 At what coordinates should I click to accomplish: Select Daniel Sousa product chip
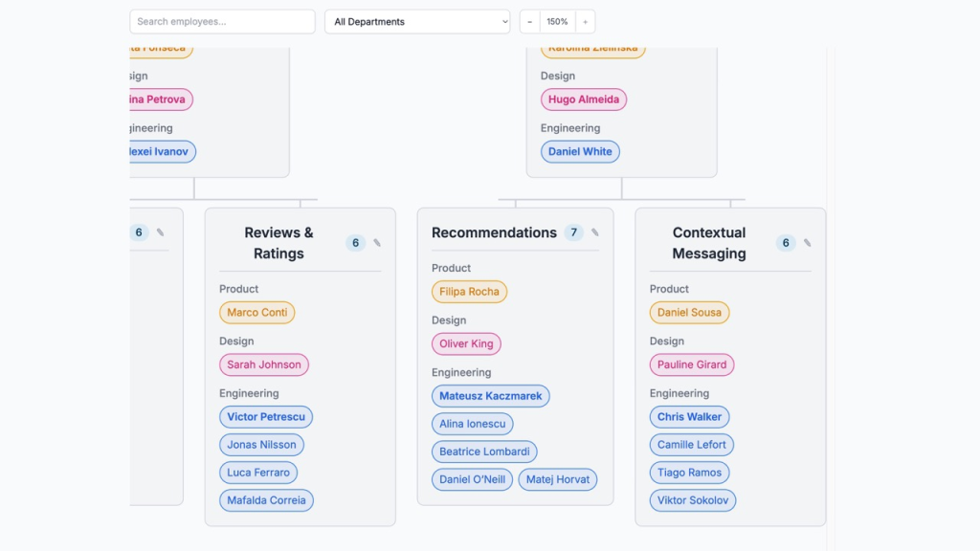tap(689, 313)
